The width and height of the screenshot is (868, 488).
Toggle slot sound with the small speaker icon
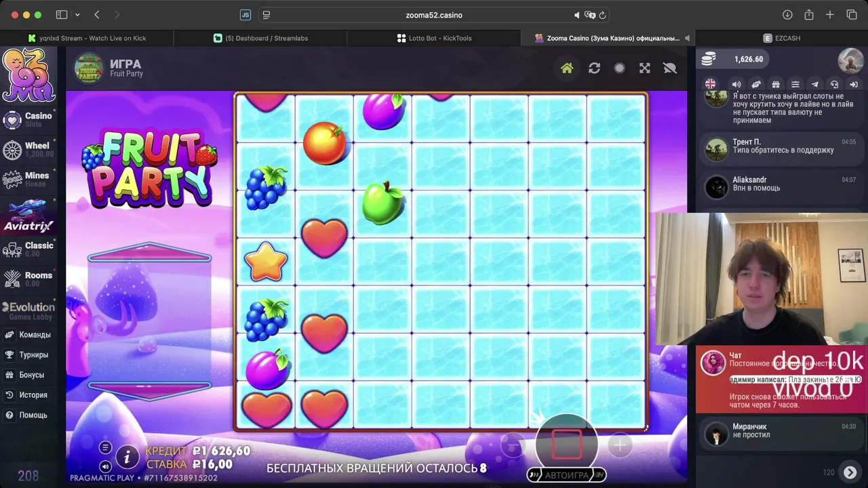pyautogui.click(x=105, y=466)
